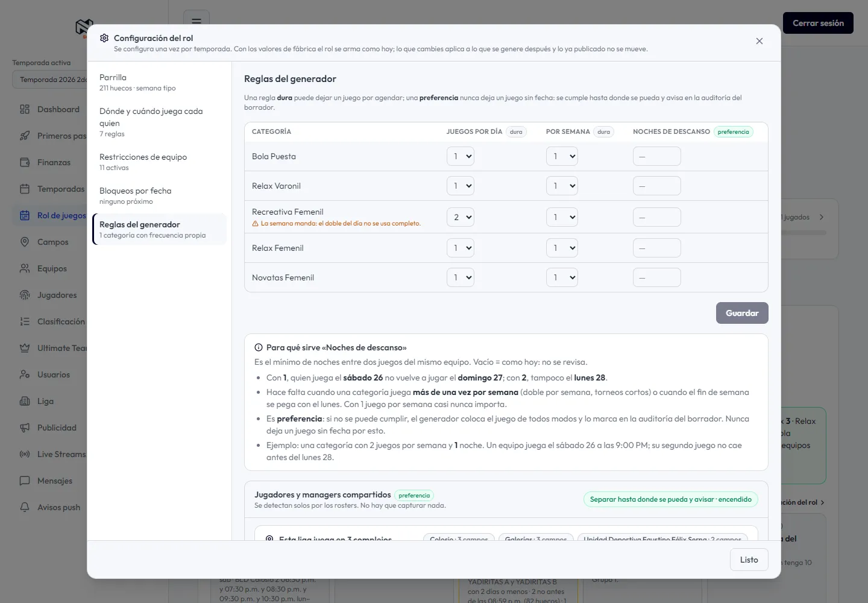Open Bola Puesta juegos por día dropdown
This screenshot has width=868, height=603.
tap(461, 156)
